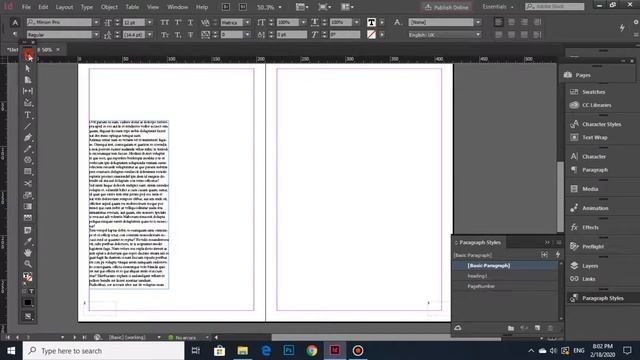Open the leading value dropdown
This screenshot has height=360, width=640.
coord(149,35)
